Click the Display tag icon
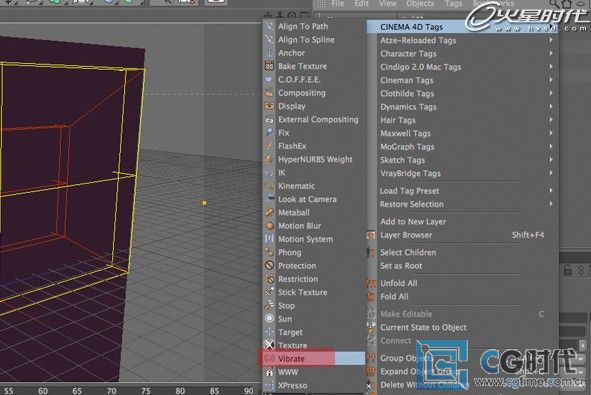Image resolution: width=591 pixels, height=395 pixels. pos(269,106)
